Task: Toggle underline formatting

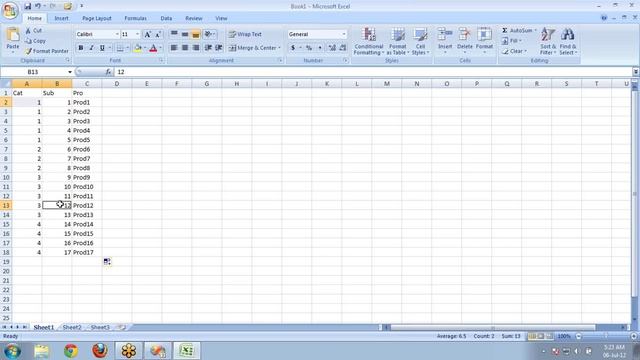Action: (x=102, y=48)
